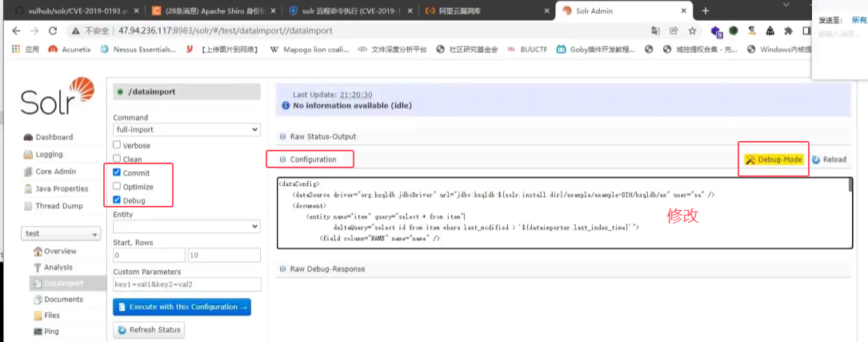Switch to the solr 远程命令执行 tab

point(351,11)
